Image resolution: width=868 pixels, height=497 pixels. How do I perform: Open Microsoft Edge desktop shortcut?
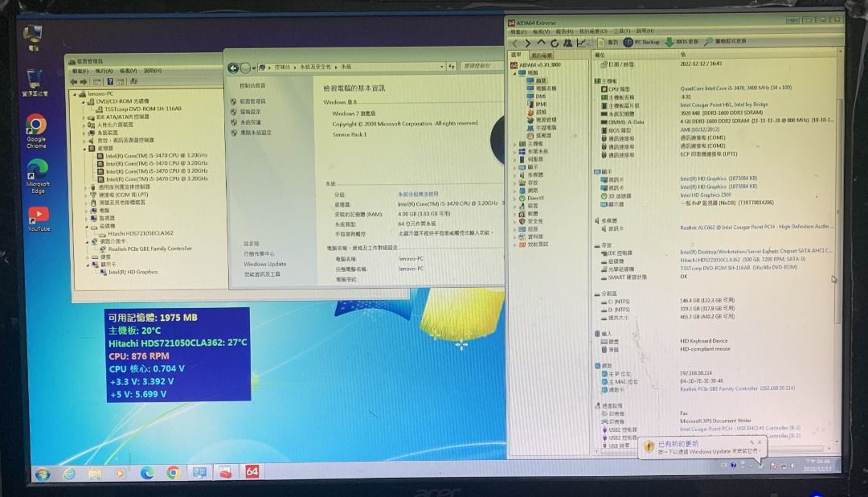coord(37,176)
